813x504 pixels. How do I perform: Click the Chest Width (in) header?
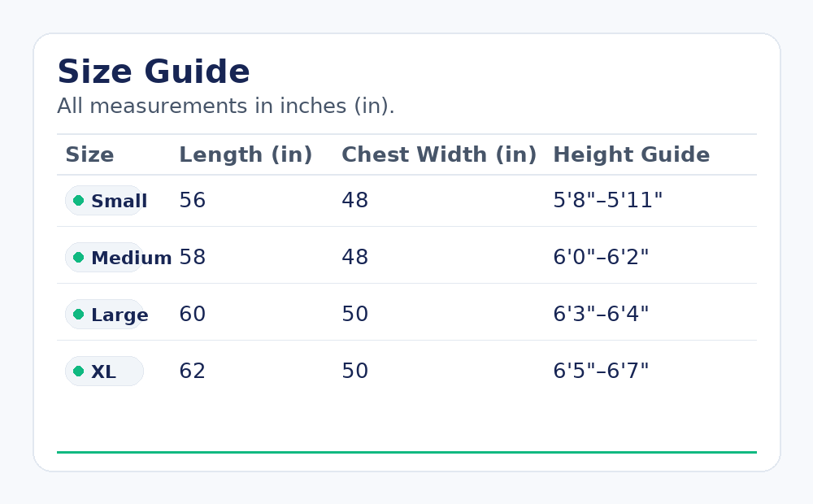coord(439,155)
